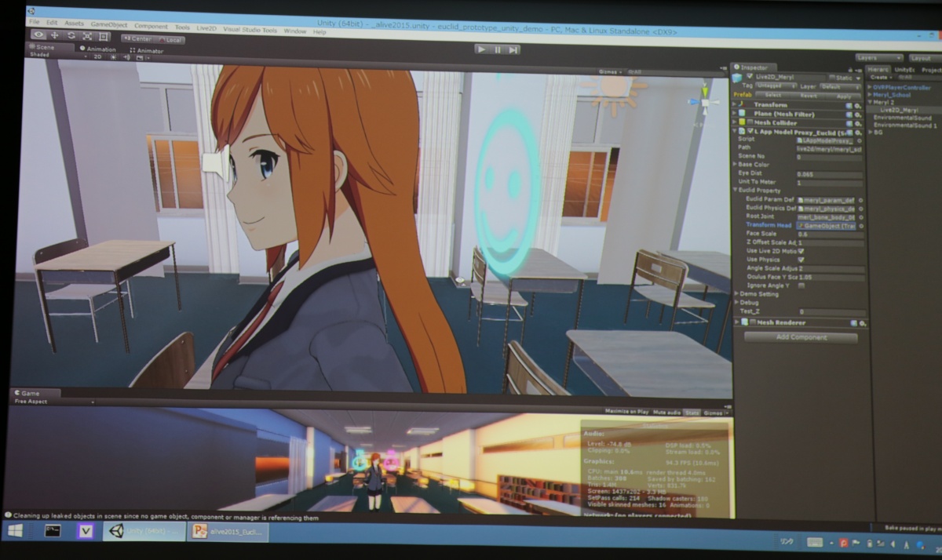
Task: Open the Live2D menu
Action: click(x=207, y=27)
